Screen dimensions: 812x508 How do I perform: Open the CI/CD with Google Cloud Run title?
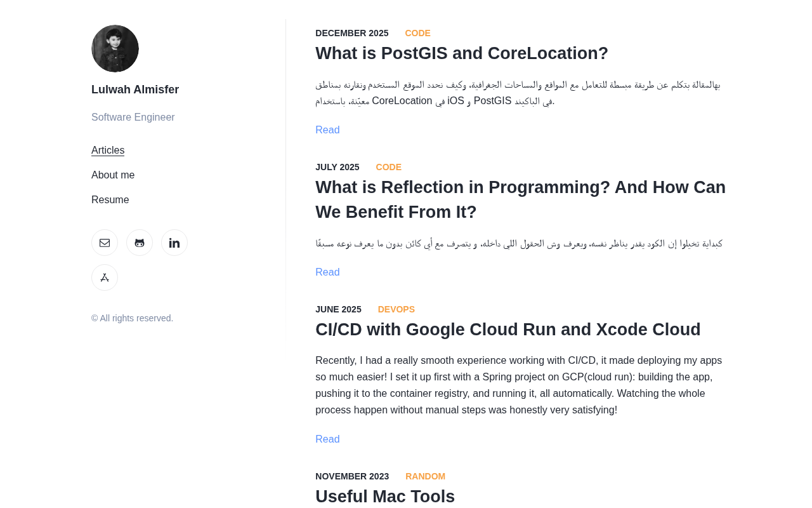(507, 330)
